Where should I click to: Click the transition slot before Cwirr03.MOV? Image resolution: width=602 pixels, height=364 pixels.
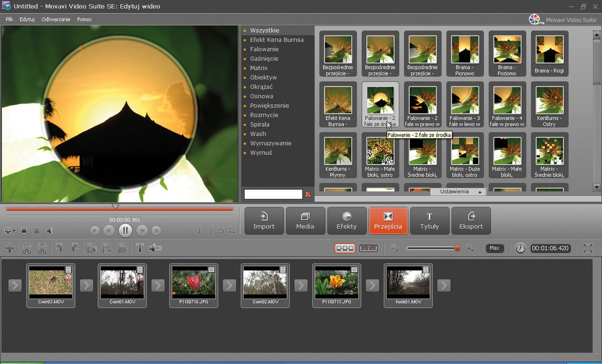15,285
